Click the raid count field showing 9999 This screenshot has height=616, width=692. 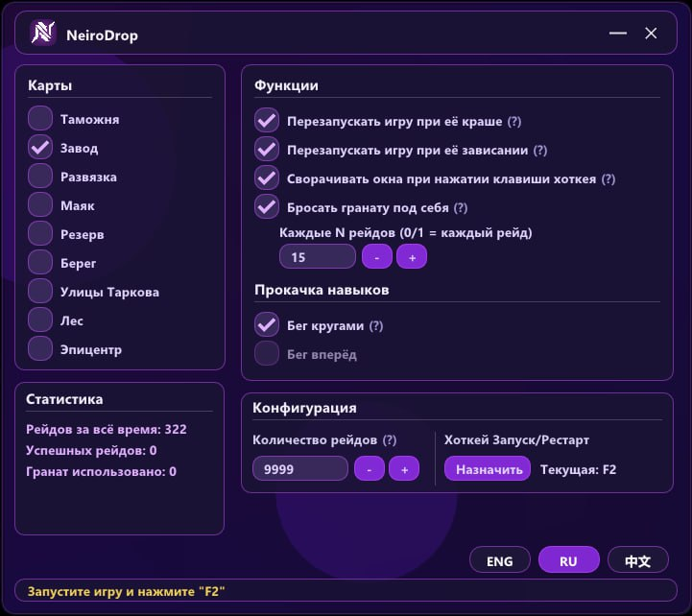299,469
